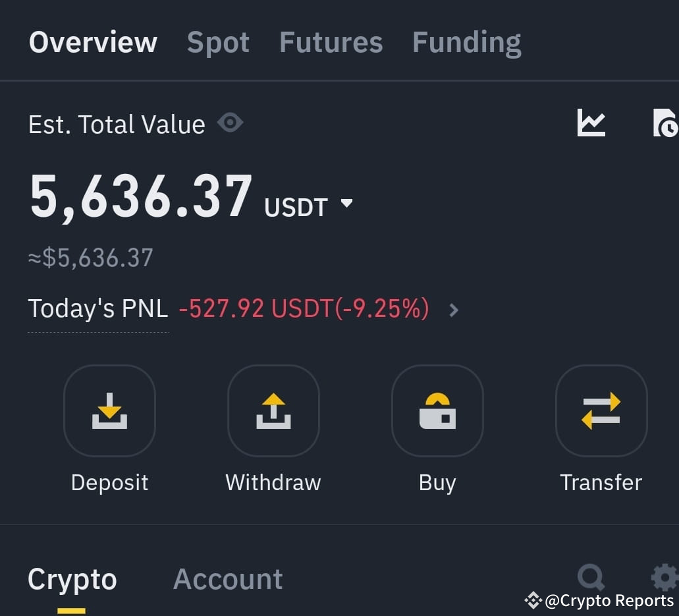Viewport: 679px width, 616px height.
Task: Open the USDT currency dropdown
Action: 347,204
